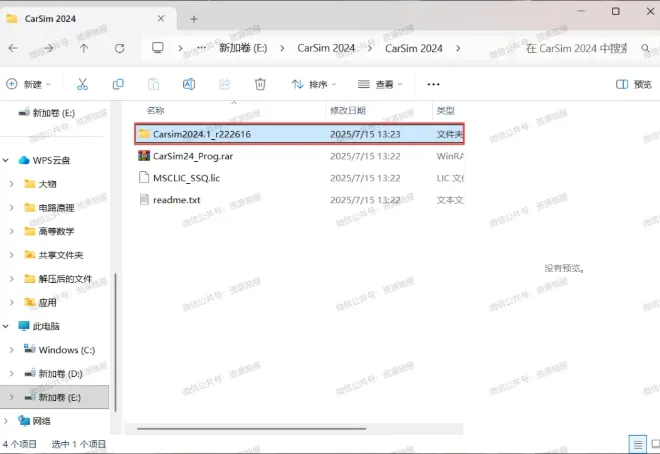660x454 pixels.
Task: Close the CarSim 2024 tab
Action: point(161,19)
